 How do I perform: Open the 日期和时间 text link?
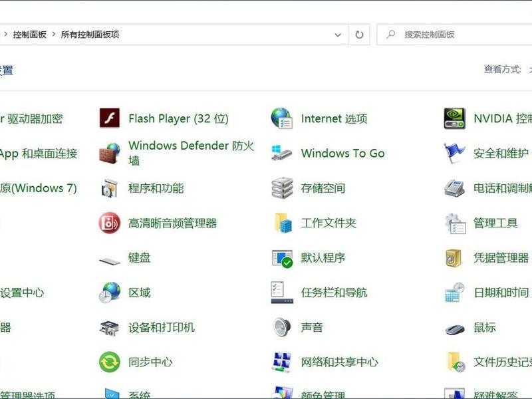[x=501, y=292]
